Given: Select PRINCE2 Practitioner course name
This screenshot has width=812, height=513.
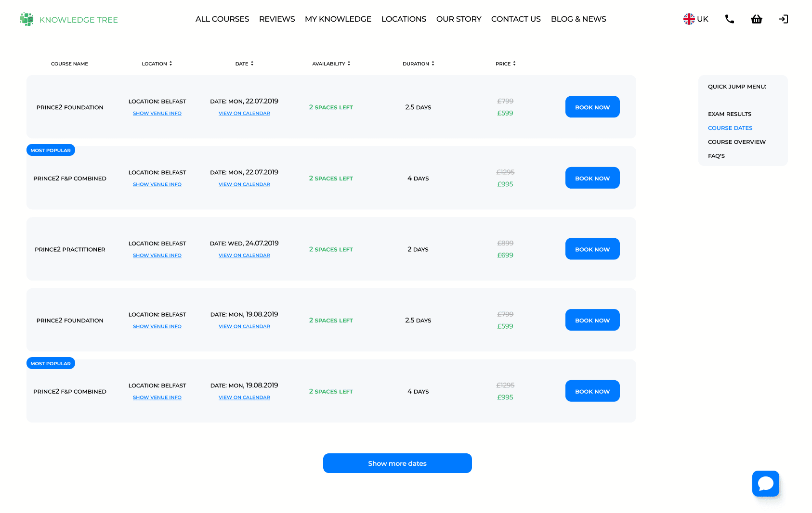Looking at the screenshot, I should click(70, 249).
